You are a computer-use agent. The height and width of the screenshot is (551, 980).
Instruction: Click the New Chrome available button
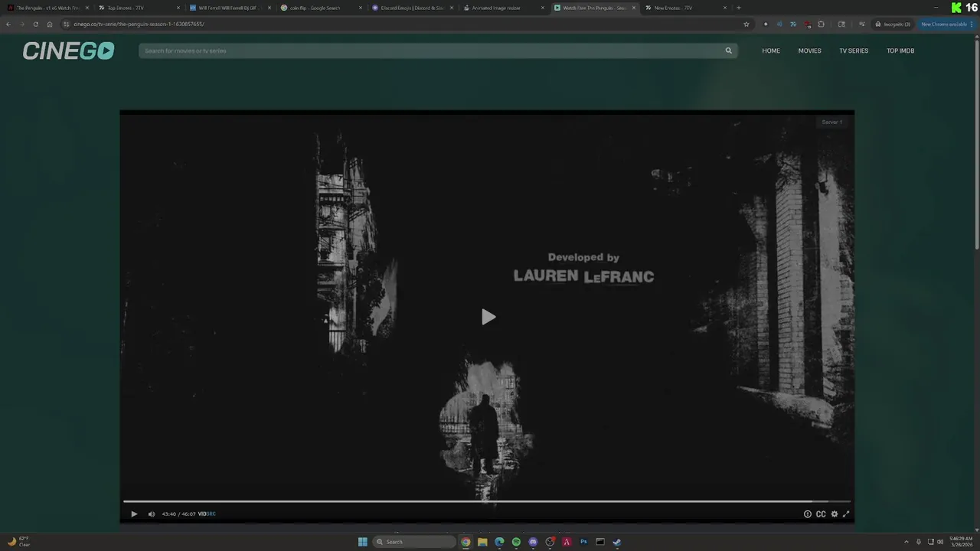(946, 24)
